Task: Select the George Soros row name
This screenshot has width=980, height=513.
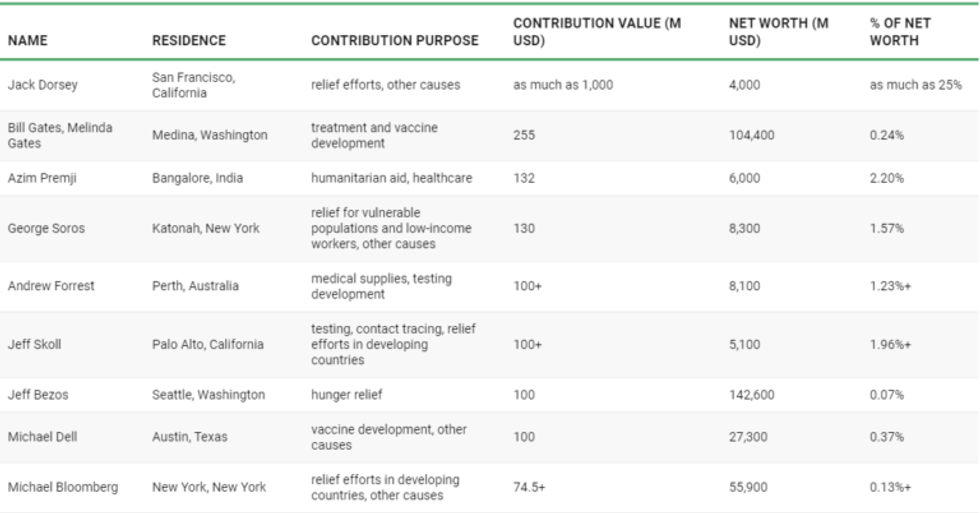Action: coord(46,228)
